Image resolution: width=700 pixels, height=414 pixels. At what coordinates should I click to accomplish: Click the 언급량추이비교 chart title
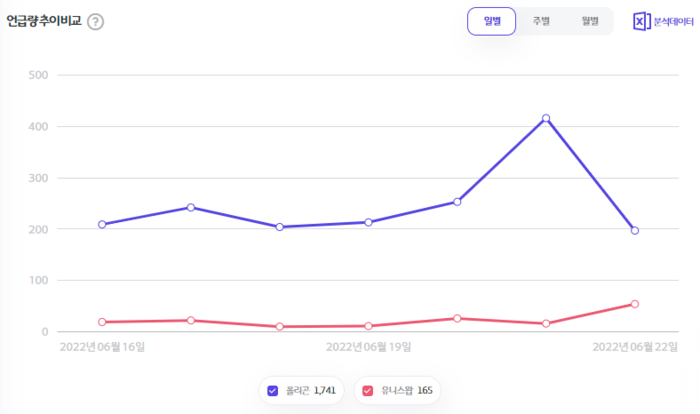click(44, 21)
